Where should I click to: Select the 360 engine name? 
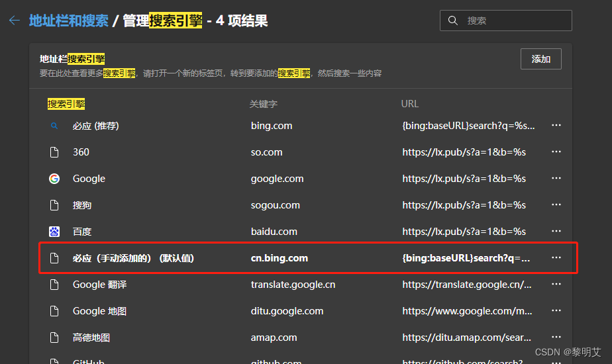tap(81, 152)
